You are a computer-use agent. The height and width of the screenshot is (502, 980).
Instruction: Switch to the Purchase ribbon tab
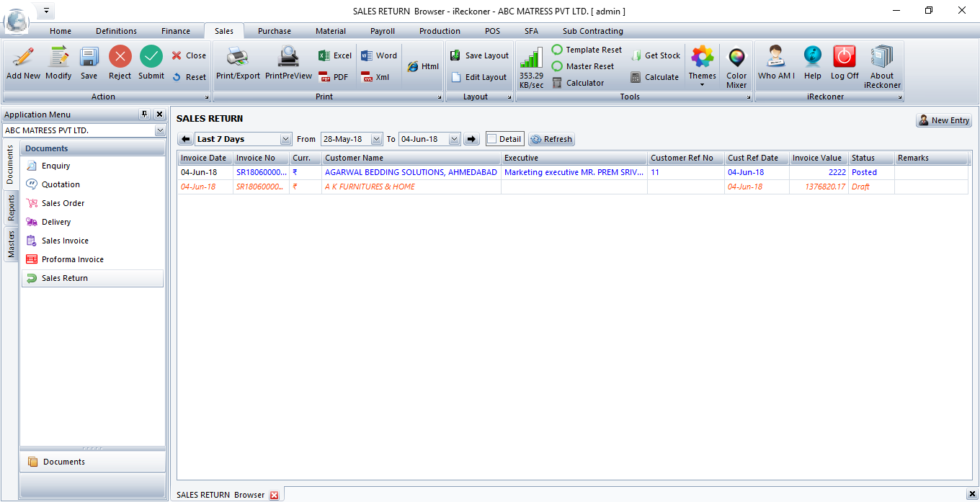(x=275, y=31)
